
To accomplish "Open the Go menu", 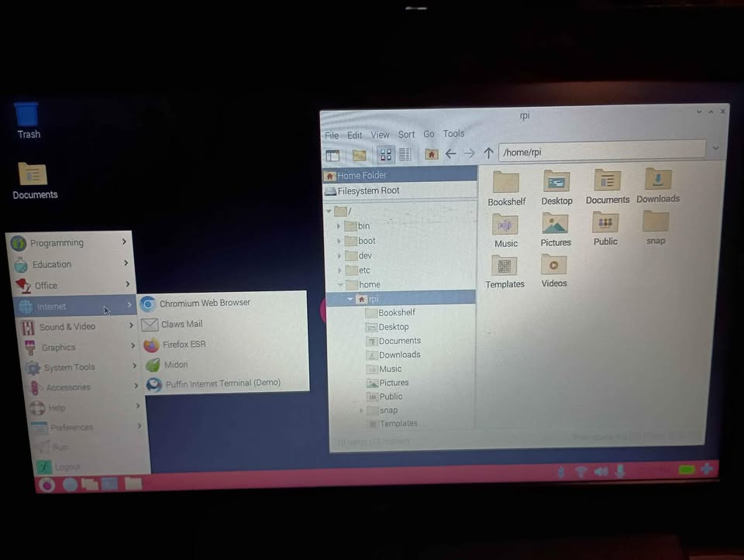I will 429,134.
